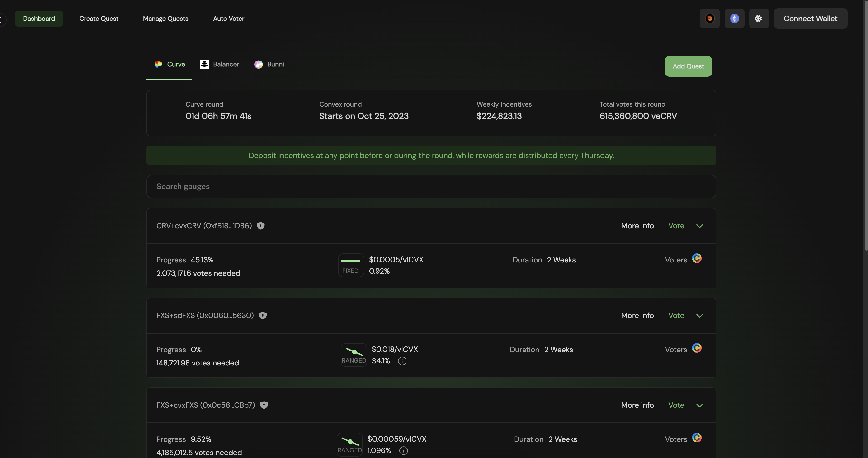868x458 pixels.
Task: Click the $0.018/vlCVX reward value
Action: pos(395,349)
